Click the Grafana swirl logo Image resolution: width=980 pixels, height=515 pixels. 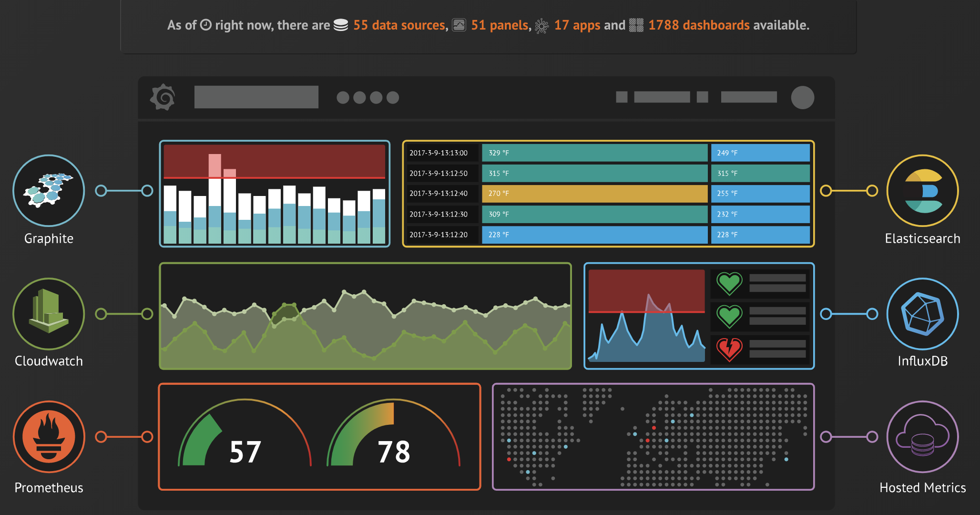[x=163, y=97]
